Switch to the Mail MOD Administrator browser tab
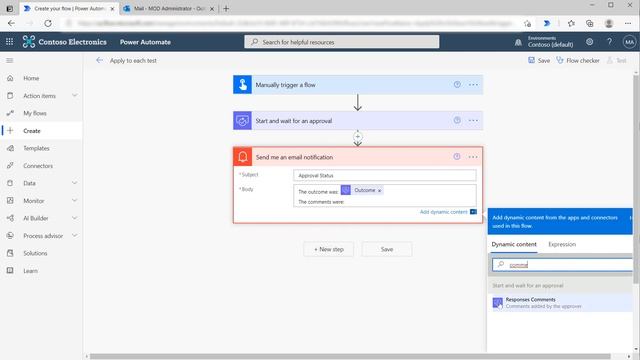 (169, 8)
